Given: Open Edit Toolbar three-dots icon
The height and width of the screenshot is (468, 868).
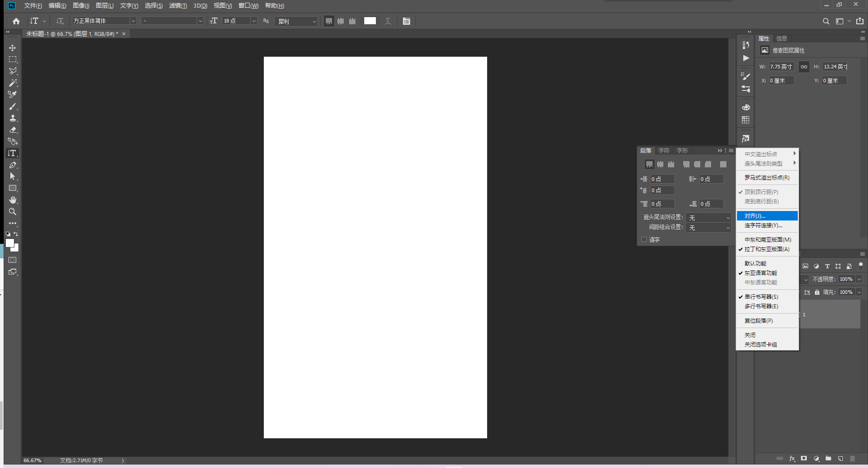Looking at the screenshot, I should click(13, 223).
